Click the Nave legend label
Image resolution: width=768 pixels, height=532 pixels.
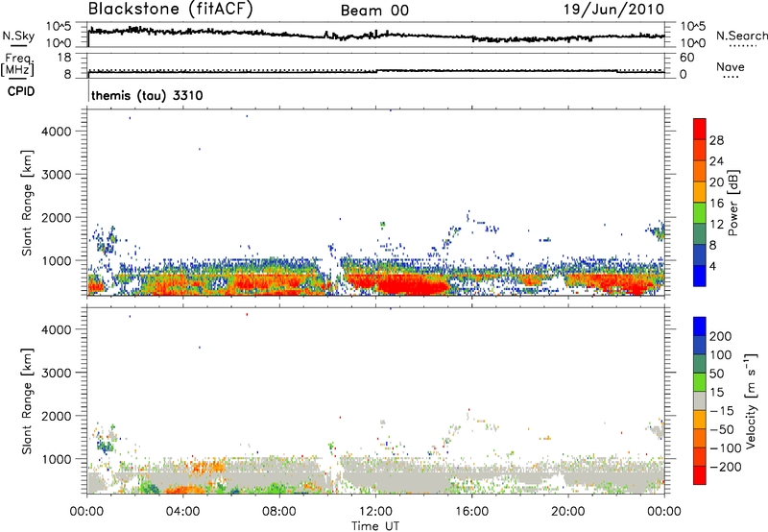tap(731, 66)
